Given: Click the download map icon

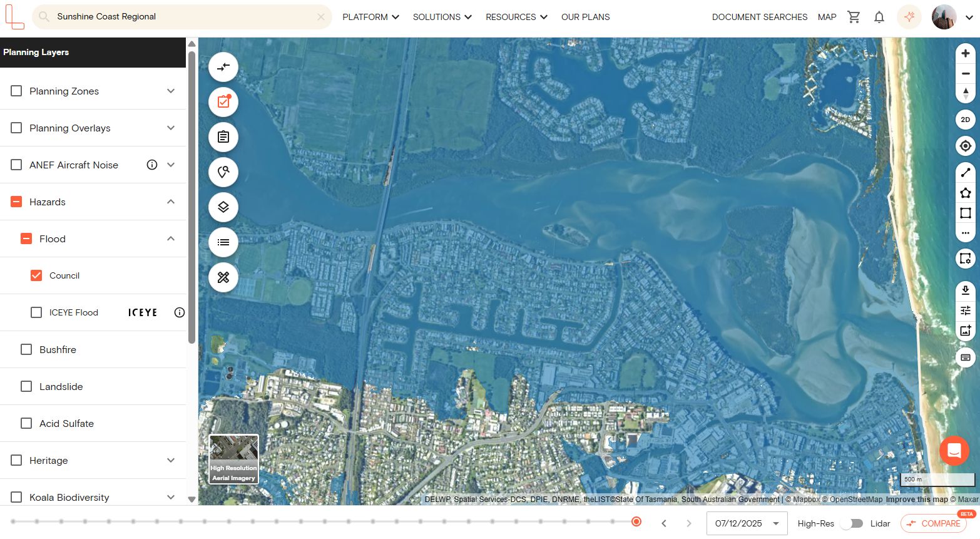Looking at the screenshot, I should coord(966,290).
